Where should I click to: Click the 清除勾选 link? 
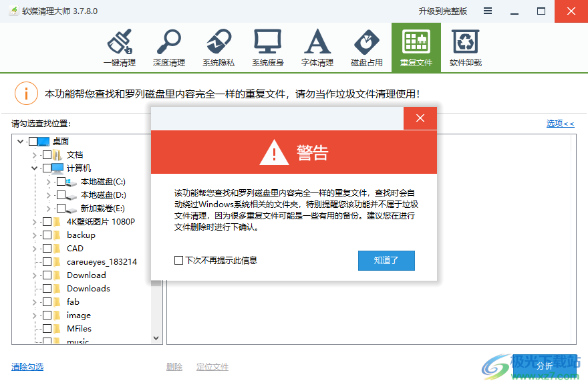(x=27, y=366)
